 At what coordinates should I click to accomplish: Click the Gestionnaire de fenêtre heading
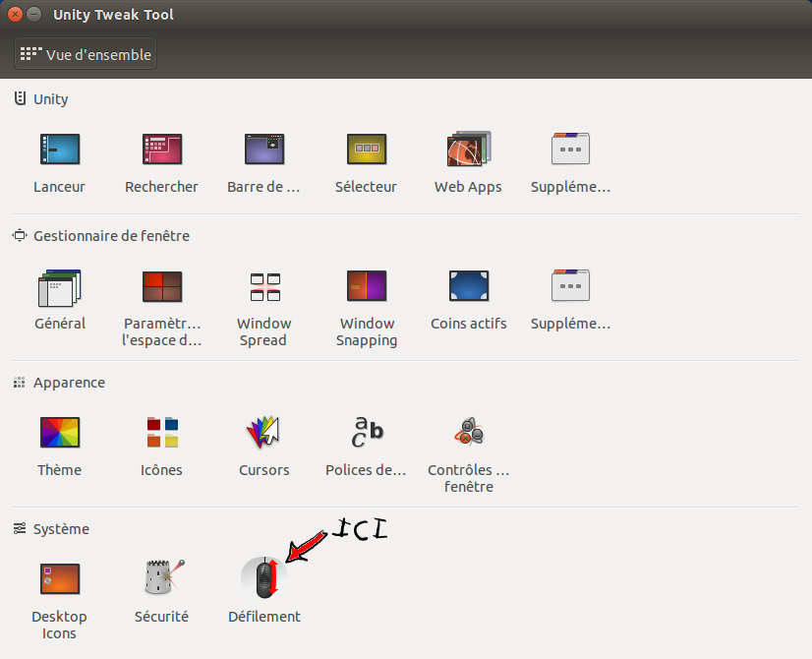pyautogui.click(x=111, y=236)
